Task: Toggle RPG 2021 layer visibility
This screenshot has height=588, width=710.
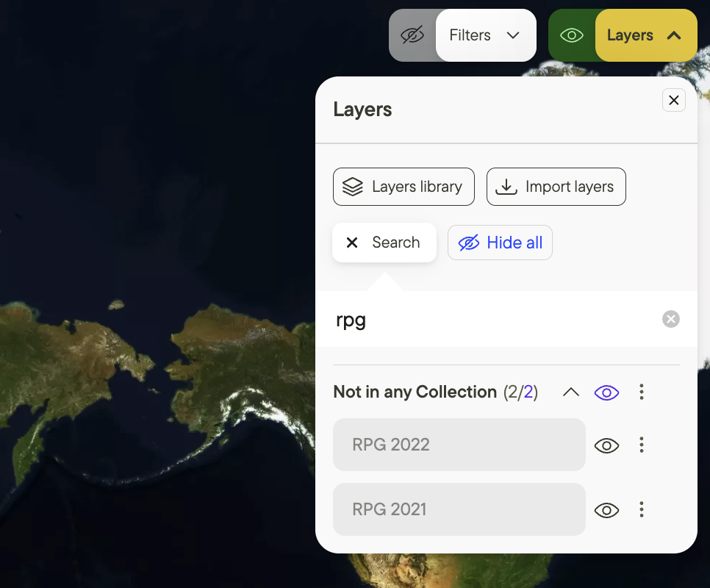Action: [607, 511]
